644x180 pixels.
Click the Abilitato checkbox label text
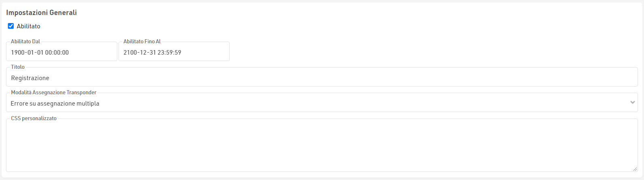28,26
